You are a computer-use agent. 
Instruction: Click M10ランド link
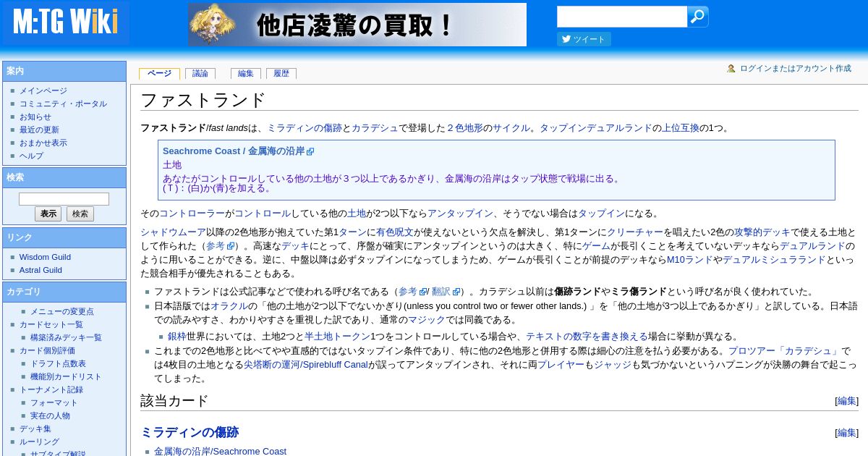(689, 260)
